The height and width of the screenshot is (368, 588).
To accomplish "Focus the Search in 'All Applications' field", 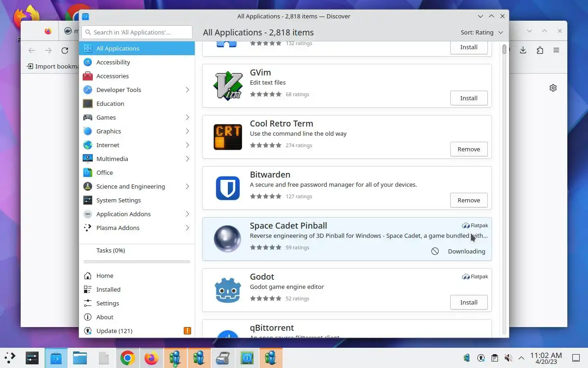I will pos(137,32).
